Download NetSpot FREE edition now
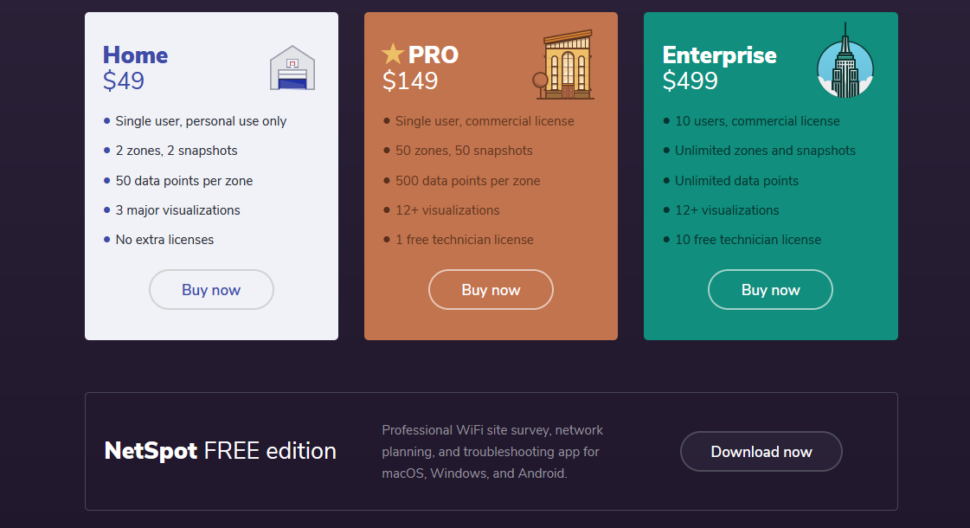Screen dimensions: 970x528 [x=761, y=451]
